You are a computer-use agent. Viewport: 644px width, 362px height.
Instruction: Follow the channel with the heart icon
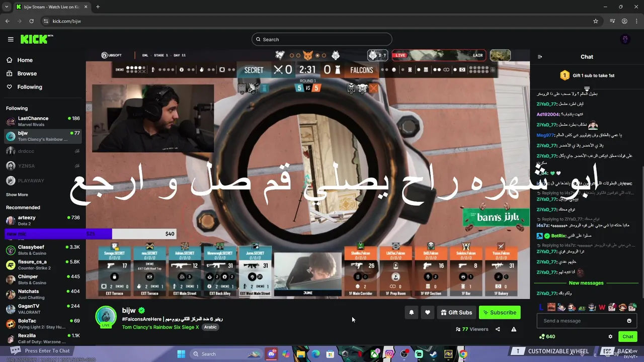(428, 312)
